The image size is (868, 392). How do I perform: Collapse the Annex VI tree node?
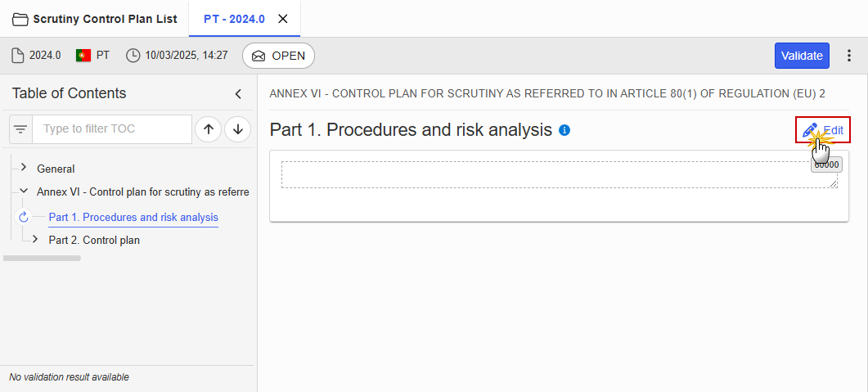[23, 191]
